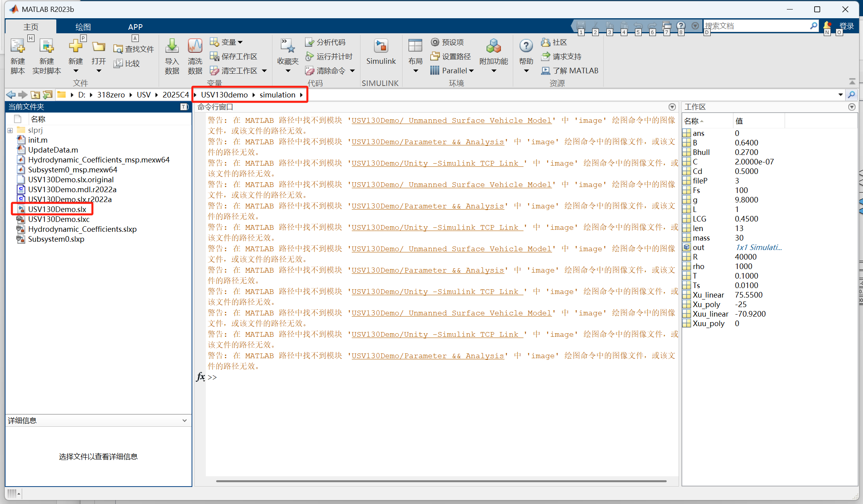Open 设置路径 to configure the path
The image size is (863, 504).
451,56
